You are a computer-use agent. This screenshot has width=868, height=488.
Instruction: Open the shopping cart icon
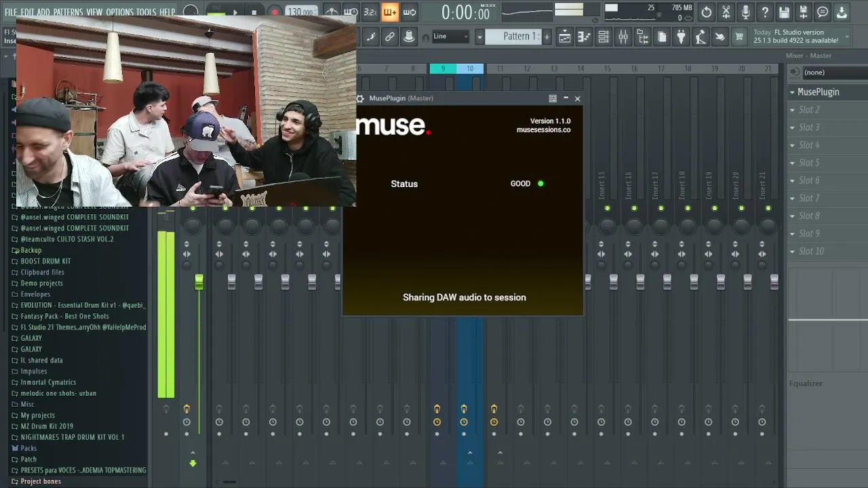739,37
